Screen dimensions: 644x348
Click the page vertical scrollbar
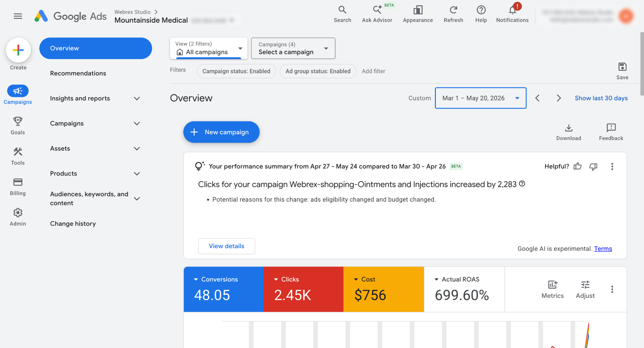point(642,64)
